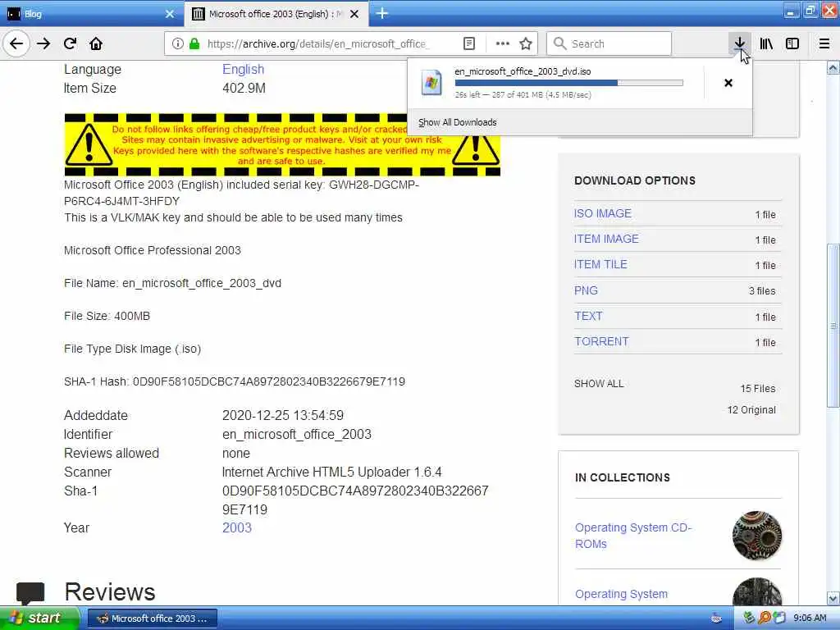Click the yellow warning banner
This screenshot has height=630, width=840.
[282, 144]
